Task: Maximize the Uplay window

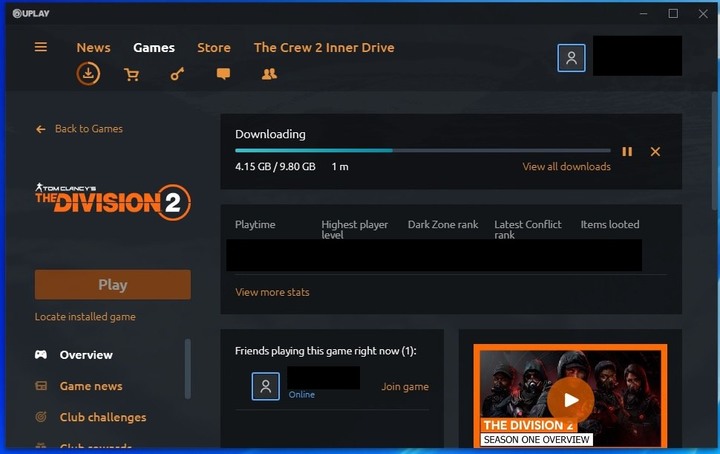Action: [673, 14]
